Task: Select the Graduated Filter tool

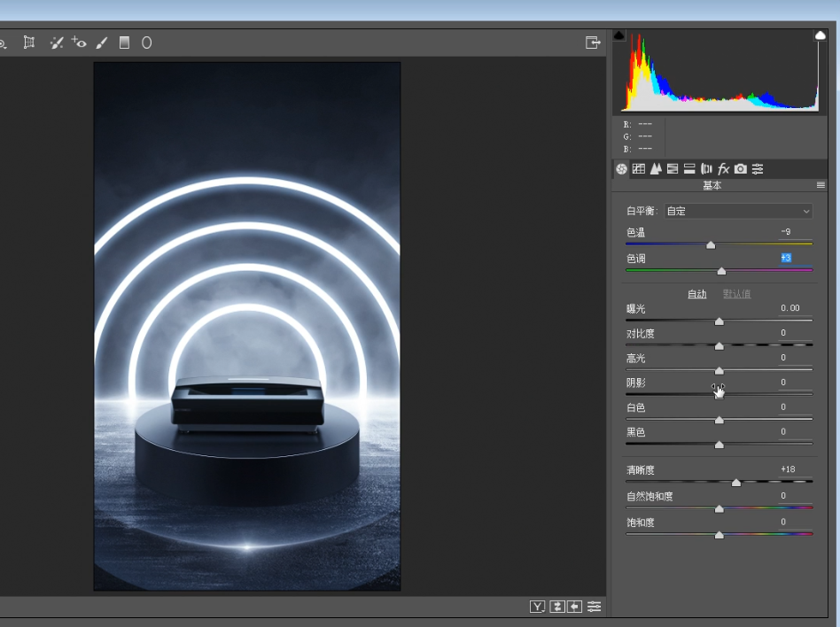Action: click(x=124, y=43)
